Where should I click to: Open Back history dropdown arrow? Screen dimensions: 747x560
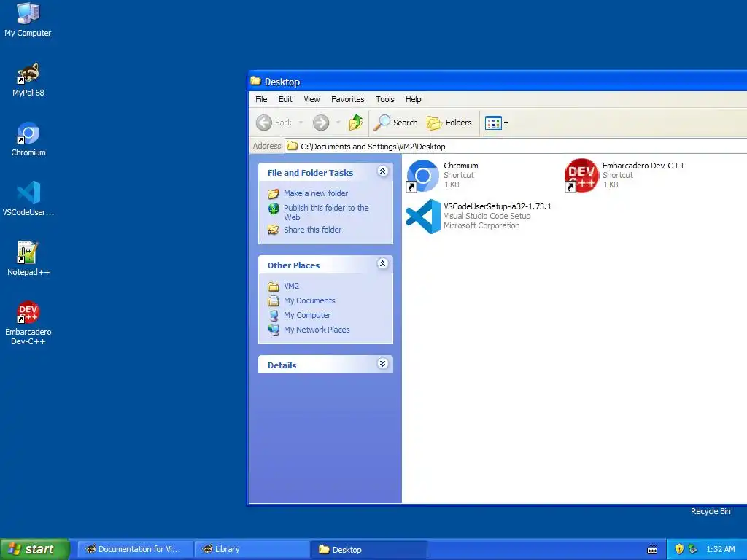pos(301,122)
